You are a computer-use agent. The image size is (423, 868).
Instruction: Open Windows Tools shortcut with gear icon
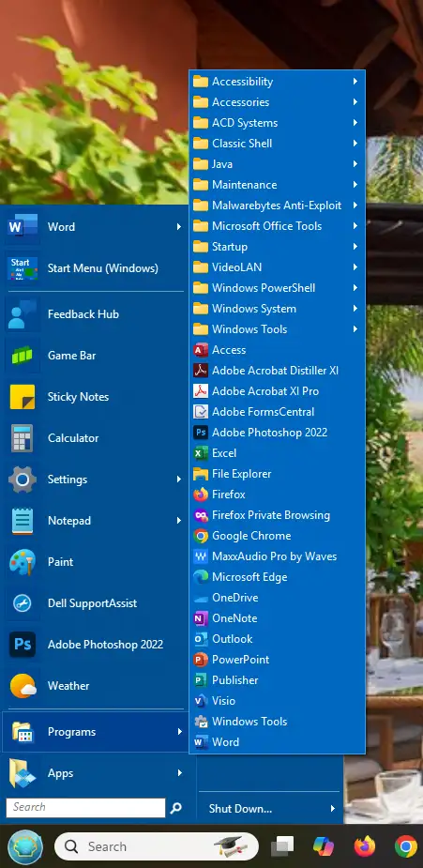[x=277, y=722]
